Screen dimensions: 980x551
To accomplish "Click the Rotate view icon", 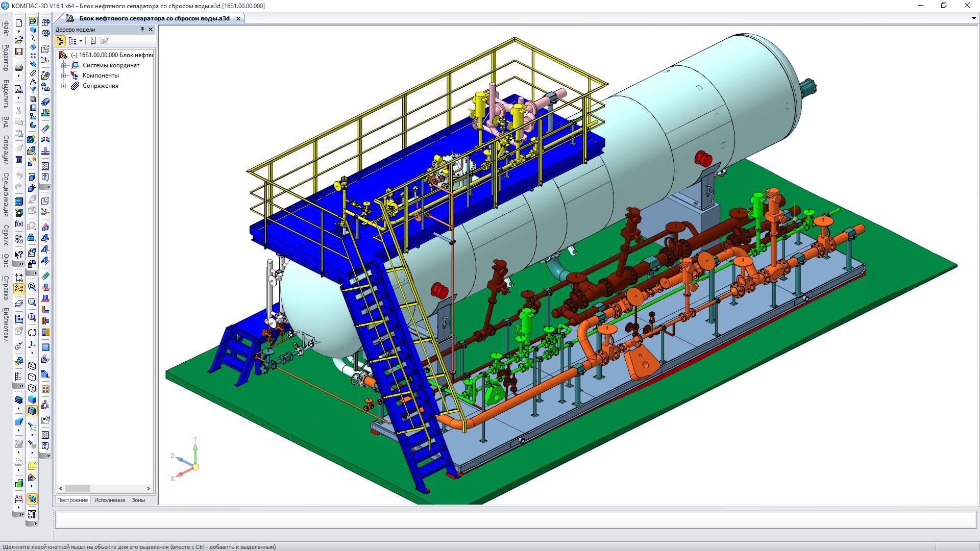I will point(32,333).
